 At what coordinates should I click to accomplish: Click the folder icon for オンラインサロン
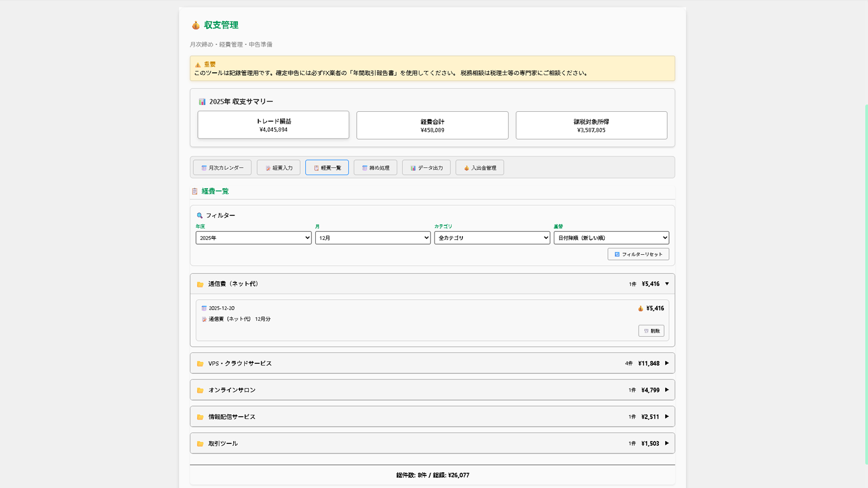pyautogui.click(x=200, y=390)
